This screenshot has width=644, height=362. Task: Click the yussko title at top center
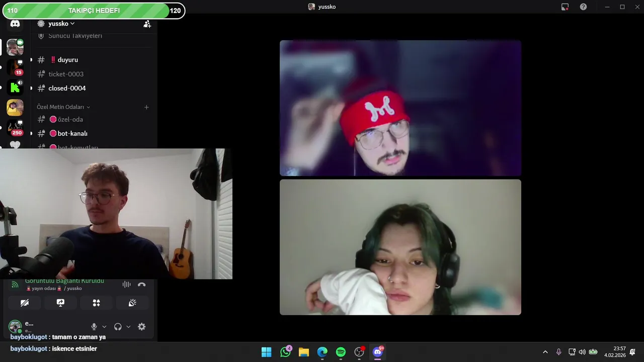click(322, 7)
